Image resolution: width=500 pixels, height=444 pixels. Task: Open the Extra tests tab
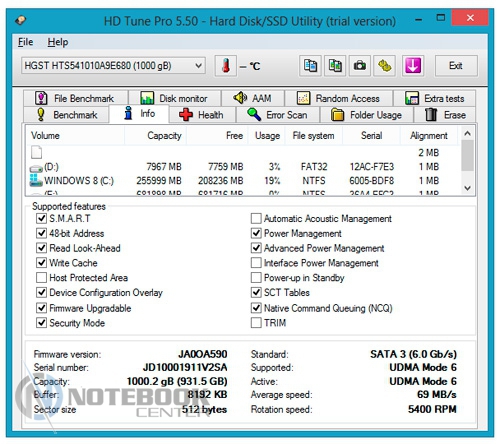point(434,98)
